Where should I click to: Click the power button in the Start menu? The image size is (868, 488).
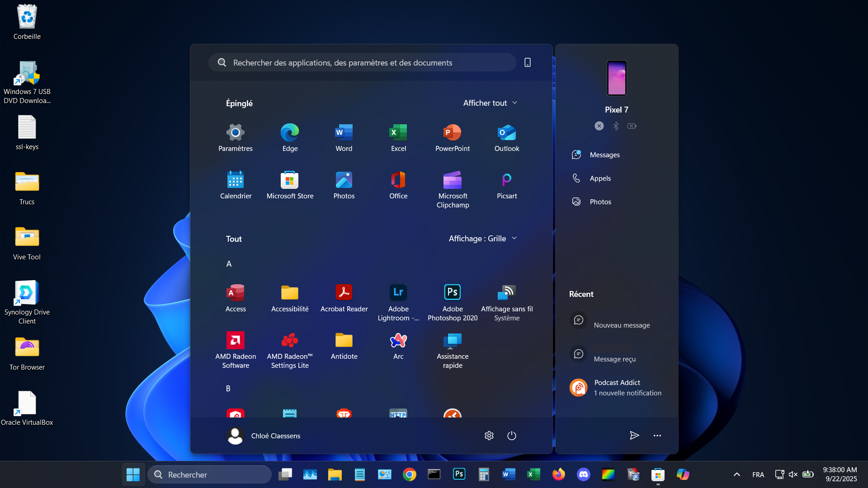coord(511,436)
